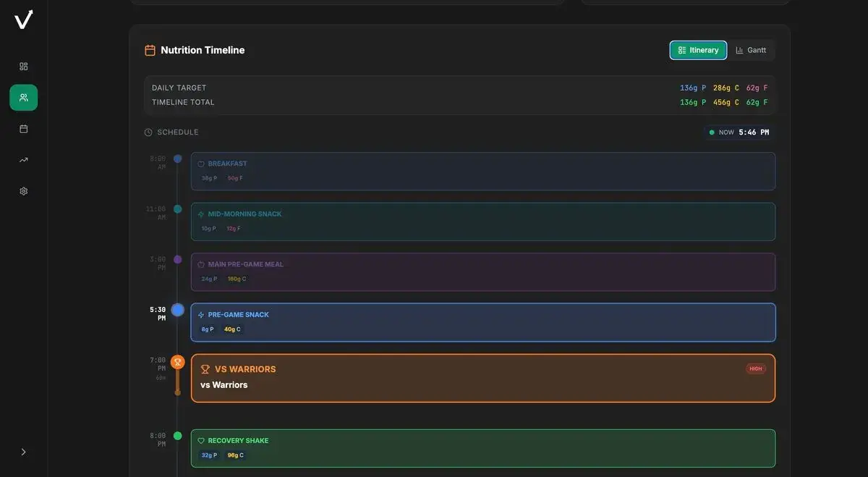Select the Itinerary view tab

click(x=698, y=50)
